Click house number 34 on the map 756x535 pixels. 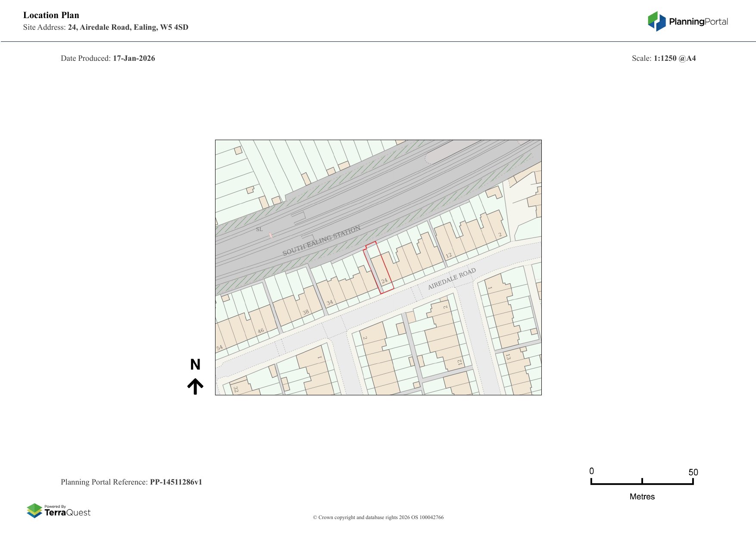coord(330,303)
